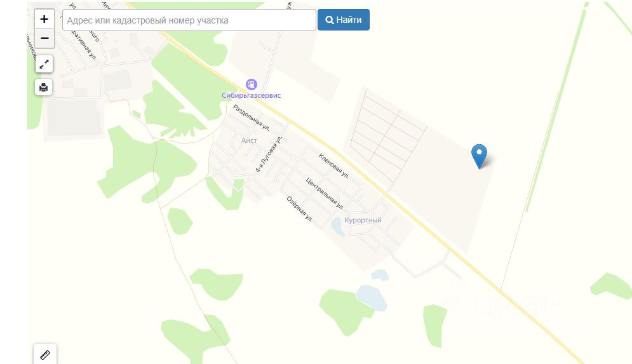Viewport: 632px width, 364px height.
Task: Click the Аист settlement label
Action: pos(249,140)
